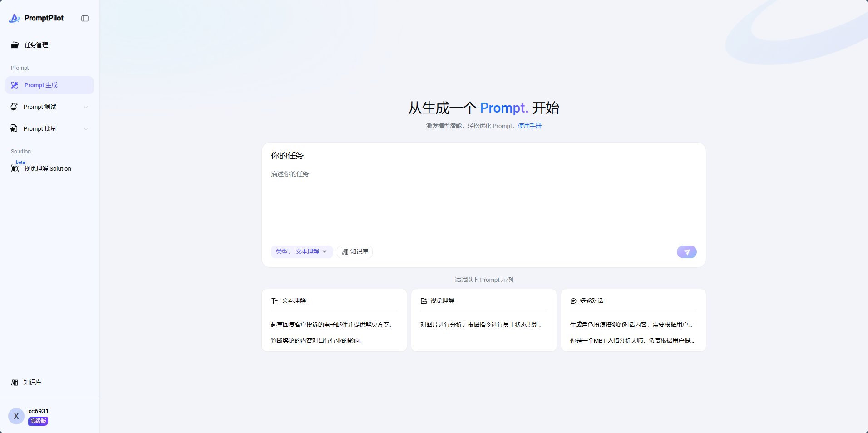Click the 视觉理解 card image icon
The width and height of the screenshot is (868, 433).
[x=424, y=301]
